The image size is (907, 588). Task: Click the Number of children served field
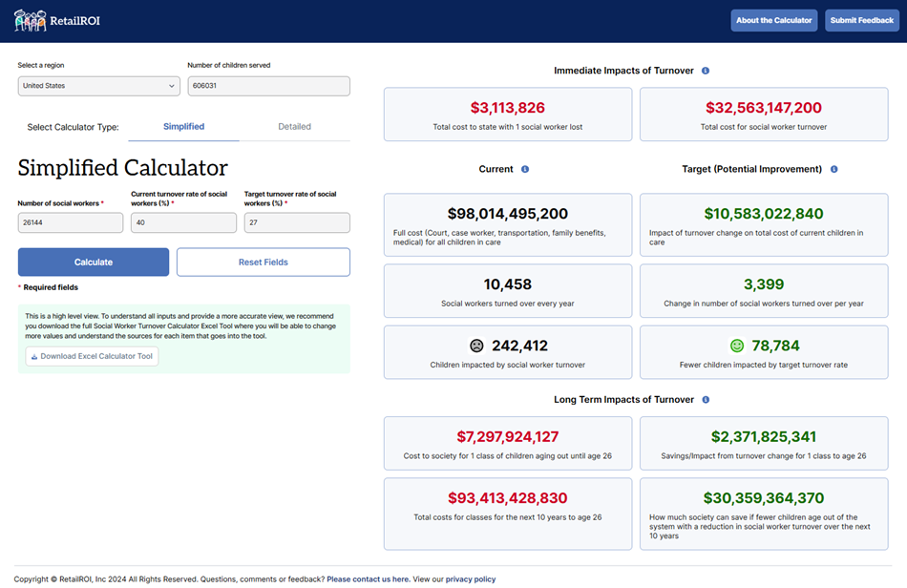click(x=268, y=86)
